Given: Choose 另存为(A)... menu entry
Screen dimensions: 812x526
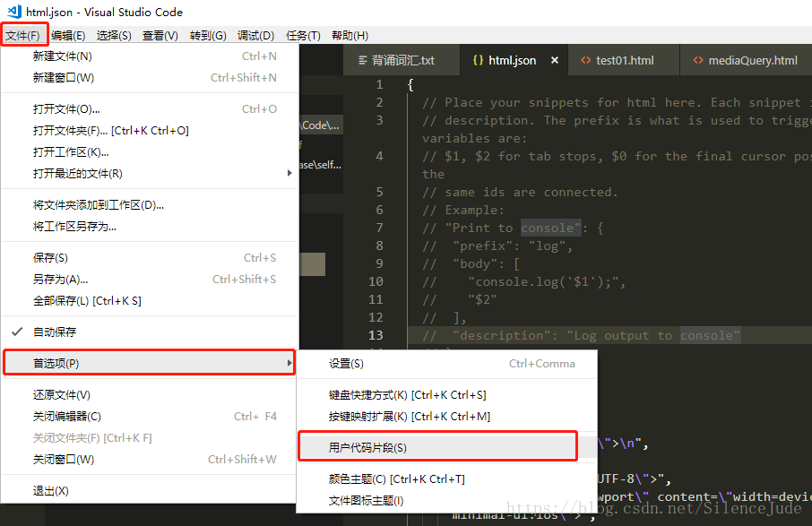Looking at the screenshot, I should pos(151,280).
